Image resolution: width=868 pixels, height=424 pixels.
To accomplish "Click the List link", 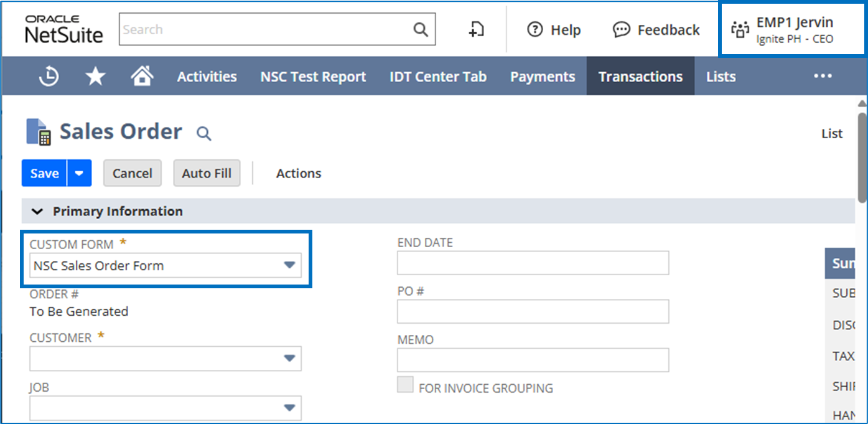I will [832, 133].
